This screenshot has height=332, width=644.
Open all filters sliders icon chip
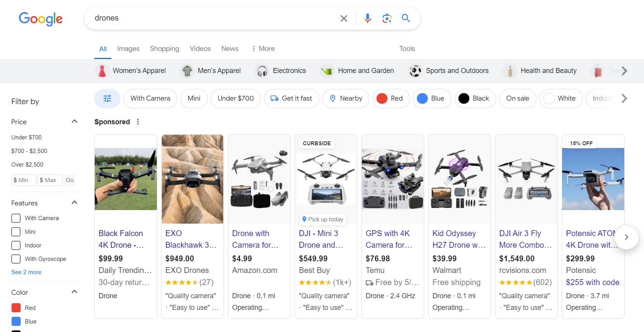point(107,98)
